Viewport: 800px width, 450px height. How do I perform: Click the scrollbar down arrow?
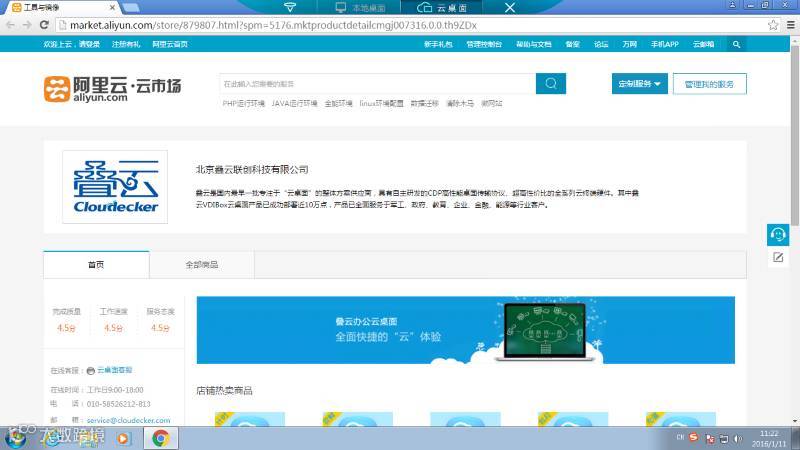point(795,421)
